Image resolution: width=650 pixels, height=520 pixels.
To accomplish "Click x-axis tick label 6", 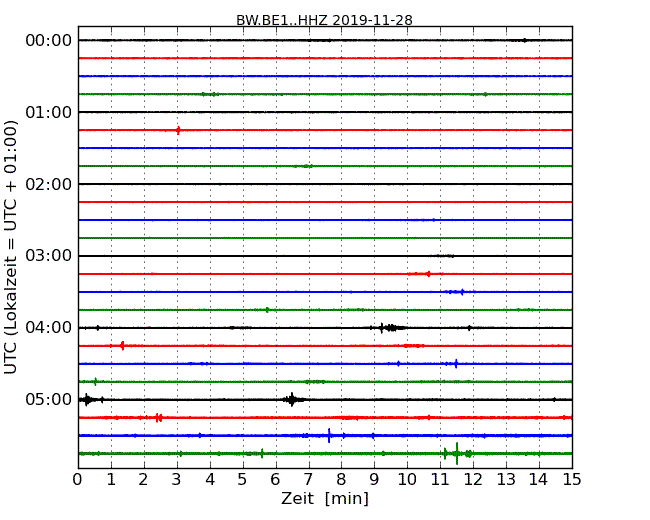I will click(x=276, y=480).
